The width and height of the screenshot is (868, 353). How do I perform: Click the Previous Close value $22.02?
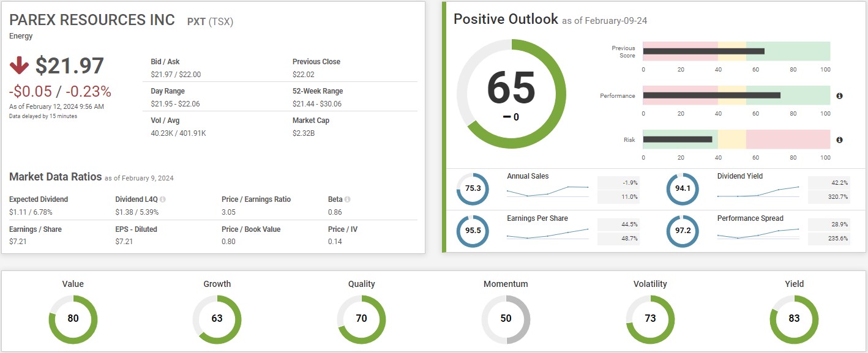pyautogui.click(x=304, y=75)
